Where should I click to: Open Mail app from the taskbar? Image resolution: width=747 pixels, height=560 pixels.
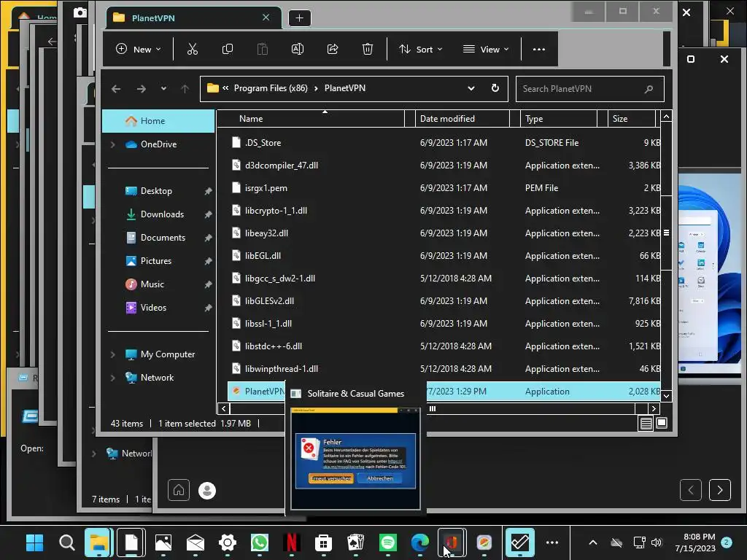196,542
